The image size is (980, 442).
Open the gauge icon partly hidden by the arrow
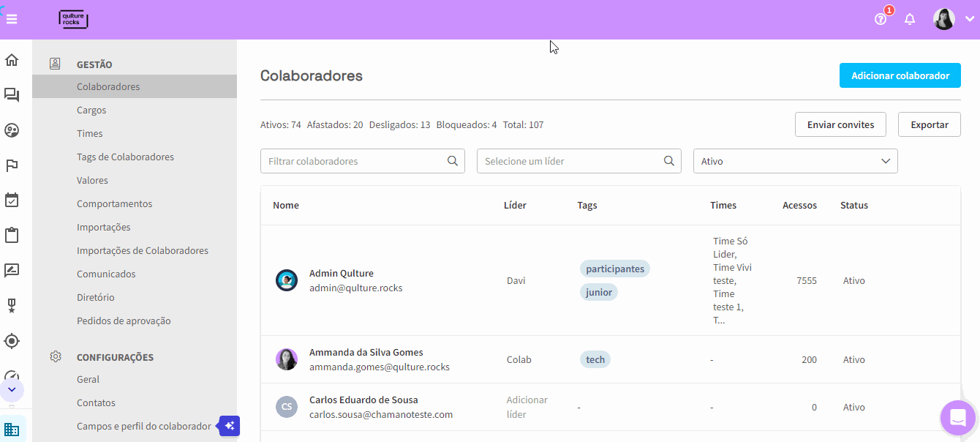pyautogui.click(x=12, y=375)
